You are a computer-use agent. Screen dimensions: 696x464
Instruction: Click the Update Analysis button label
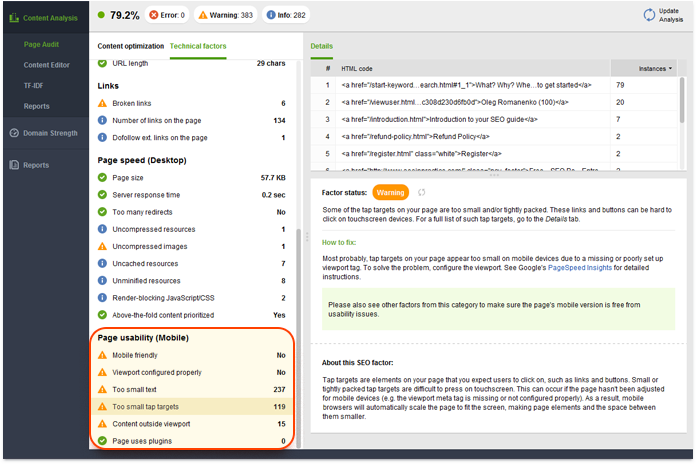671,15
